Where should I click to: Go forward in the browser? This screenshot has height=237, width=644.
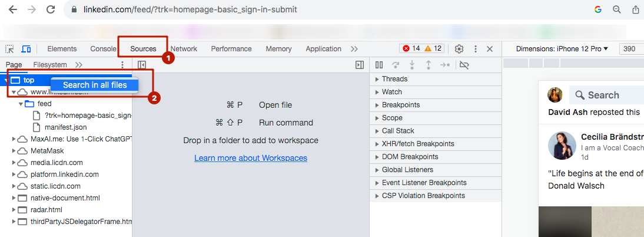click(x=32, y=9)
